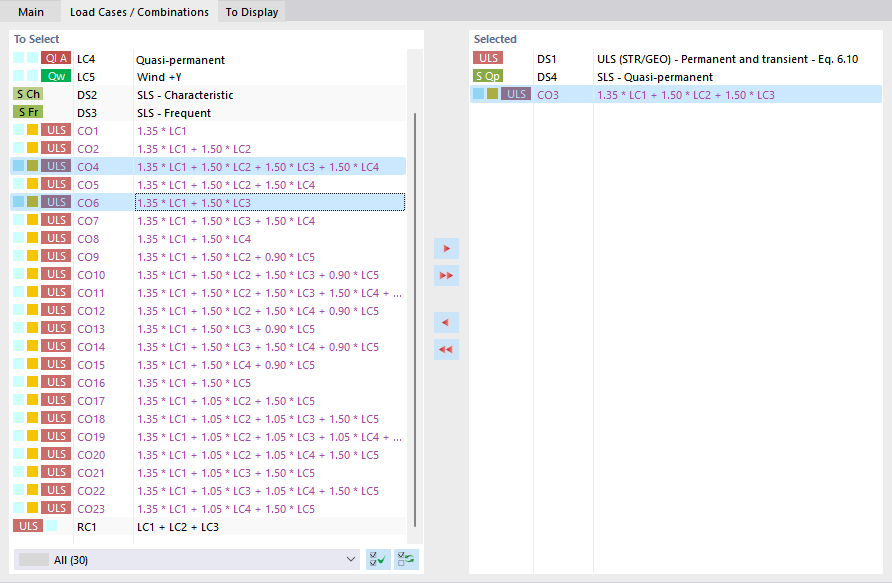Click the invert-selection icon beside the checkmark icon
892x583 pixels.
click(405, 559)
